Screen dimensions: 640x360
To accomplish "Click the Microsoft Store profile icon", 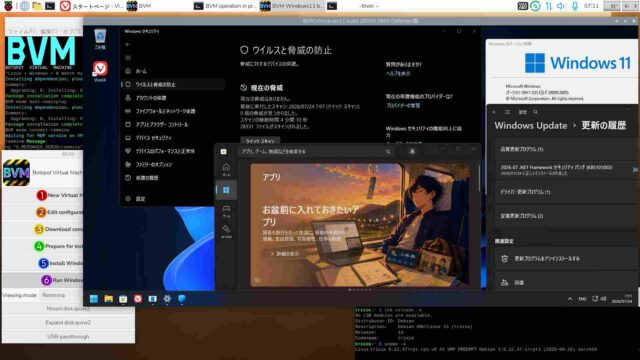I will tap(412, 151).
